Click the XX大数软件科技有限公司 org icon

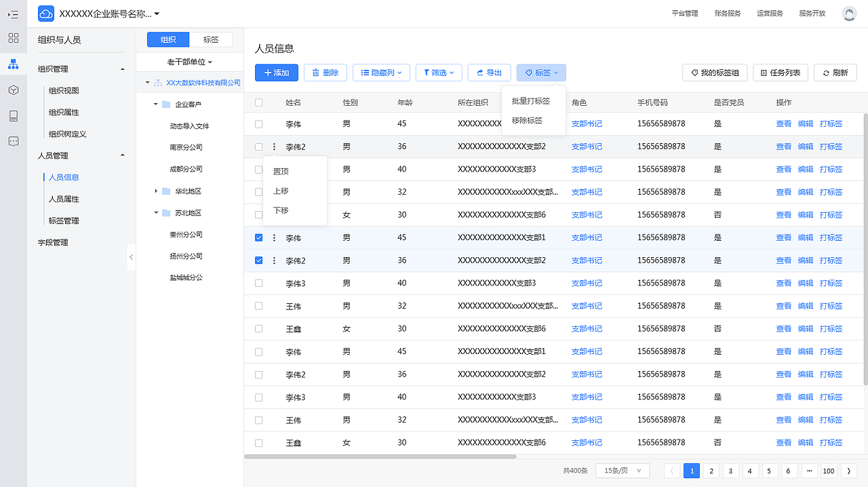tap(158, 83)
